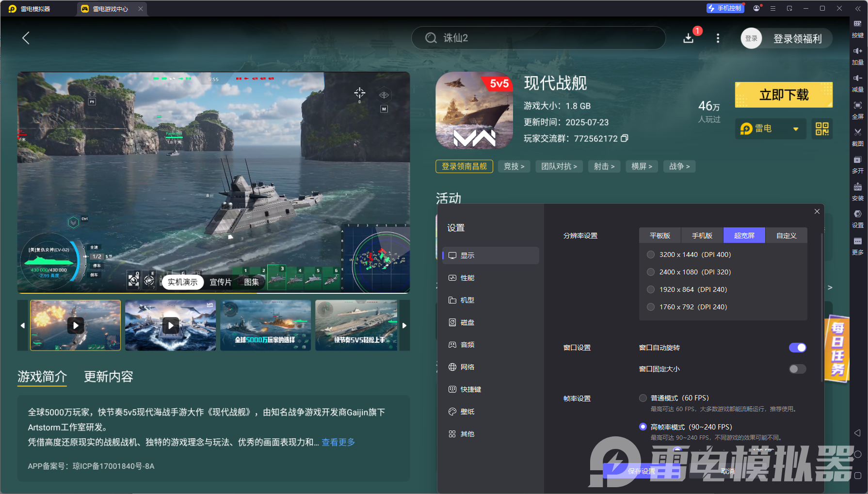Open the 战争 > category tag
This screenshot has width=868, height=494.
click(679, 166)
